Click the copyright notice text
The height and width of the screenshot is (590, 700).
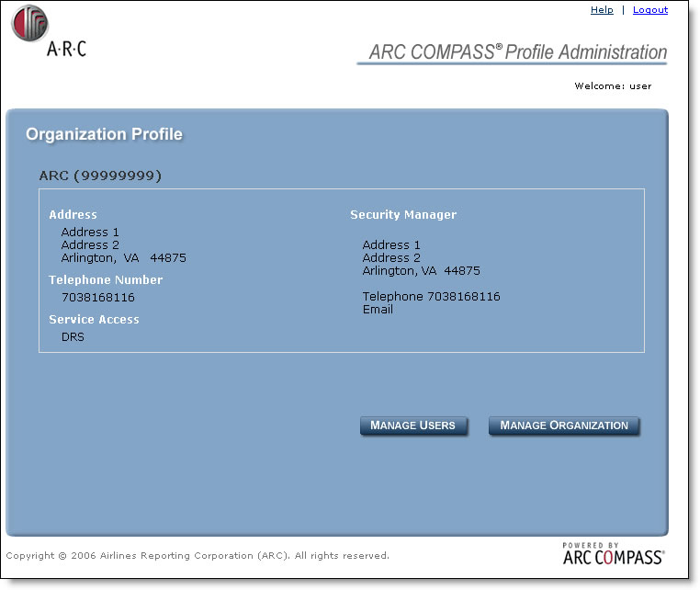coord(198,556)
